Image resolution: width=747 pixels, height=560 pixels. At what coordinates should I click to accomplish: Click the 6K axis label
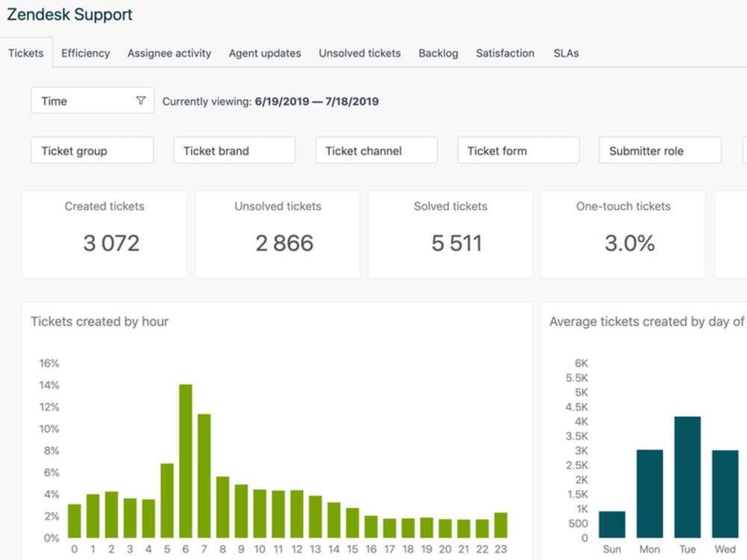point(581,364)
